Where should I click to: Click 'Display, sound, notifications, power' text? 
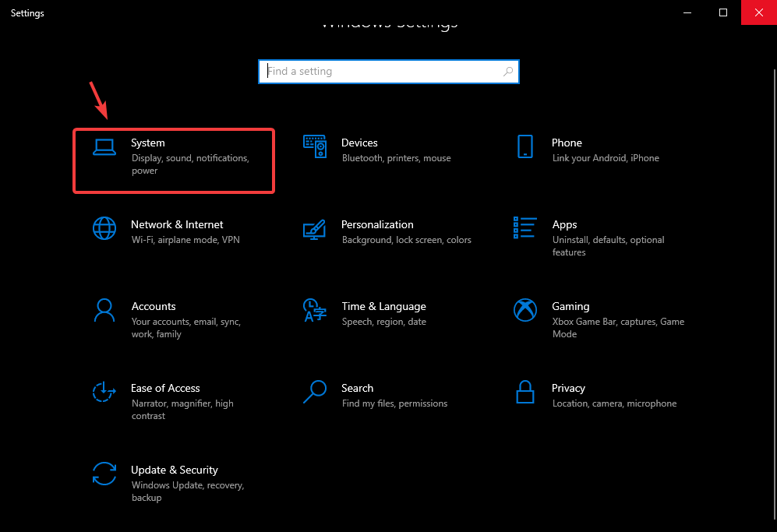190,164
